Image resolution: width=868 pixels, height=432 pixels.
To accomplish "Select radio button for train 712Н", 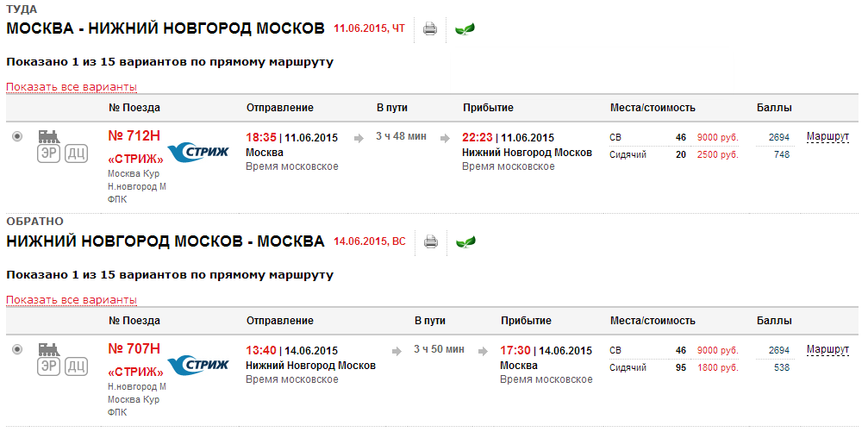I will 17,136.
